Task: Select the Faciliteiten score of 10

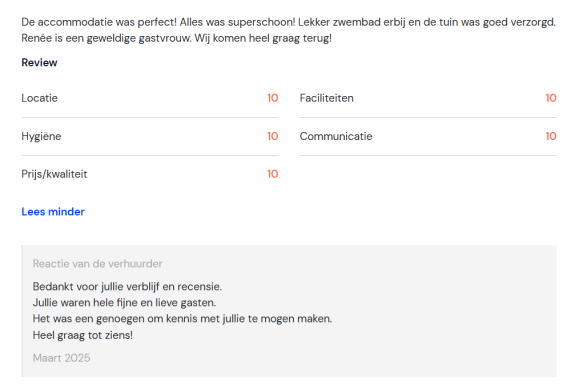Action: click(551, 98)
